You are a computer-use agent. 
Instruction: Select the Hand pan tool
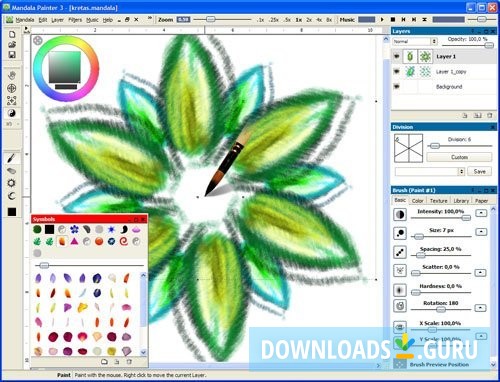pyautogui.click(x=12, y=75)
